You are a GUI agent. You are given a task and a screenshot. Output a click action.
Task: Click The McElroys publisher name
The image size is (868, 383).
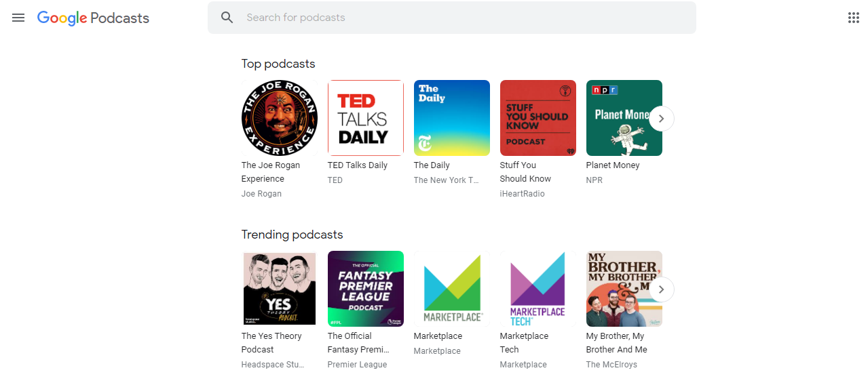click(611, 365)
